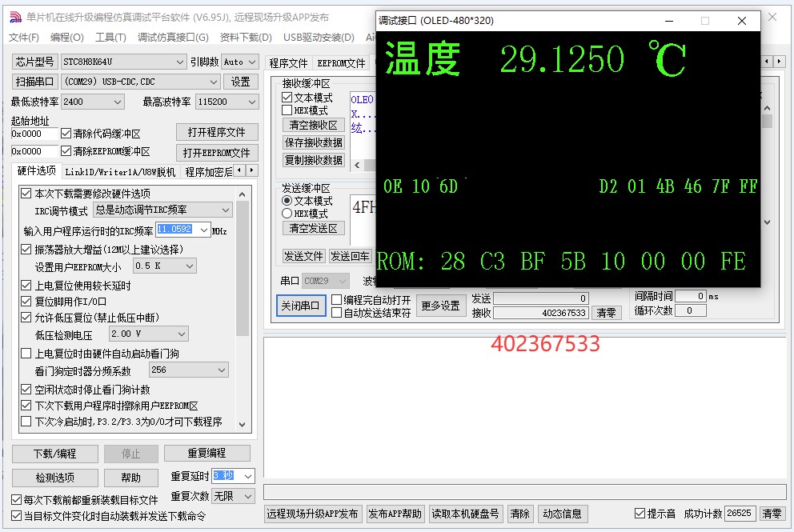
Task: Click the 更多设置 button
Action: [x=440, y=306]
